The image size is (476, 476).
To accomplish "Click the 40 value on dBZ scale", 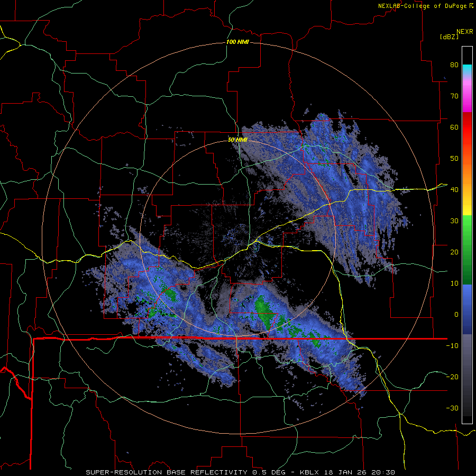I will [454, 190].
